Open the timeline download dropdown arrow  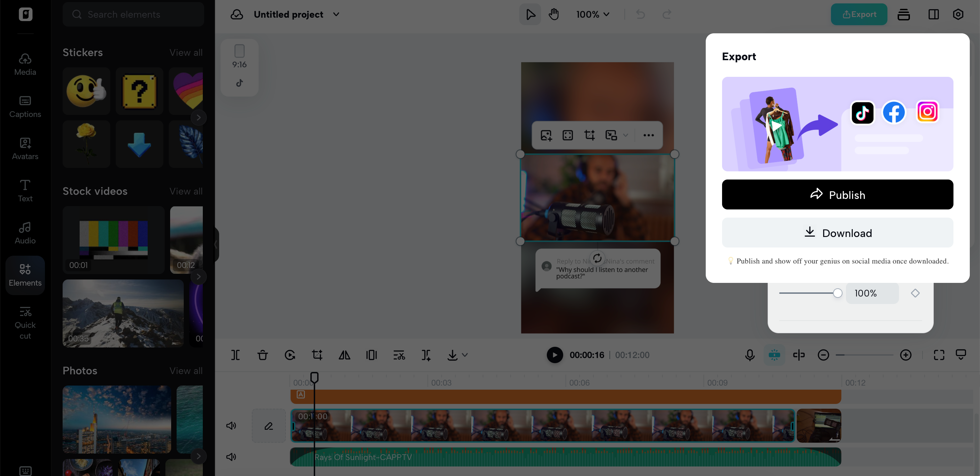(464, 355)
